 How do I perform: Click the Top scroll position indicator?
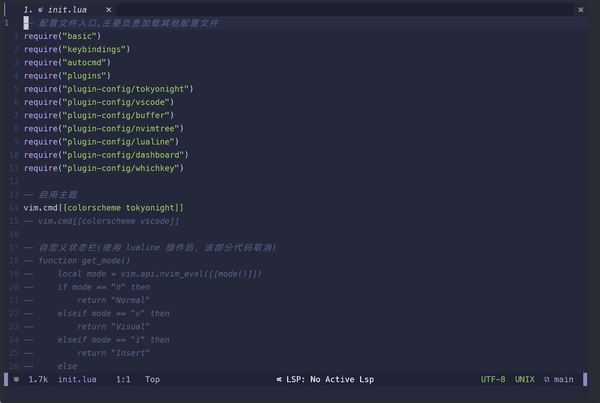tap(152, 380)
